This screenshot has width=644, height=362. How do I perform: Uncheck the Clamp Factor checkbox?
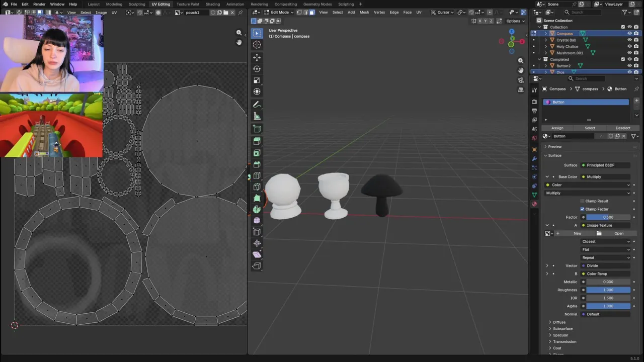tap(582, 209)
